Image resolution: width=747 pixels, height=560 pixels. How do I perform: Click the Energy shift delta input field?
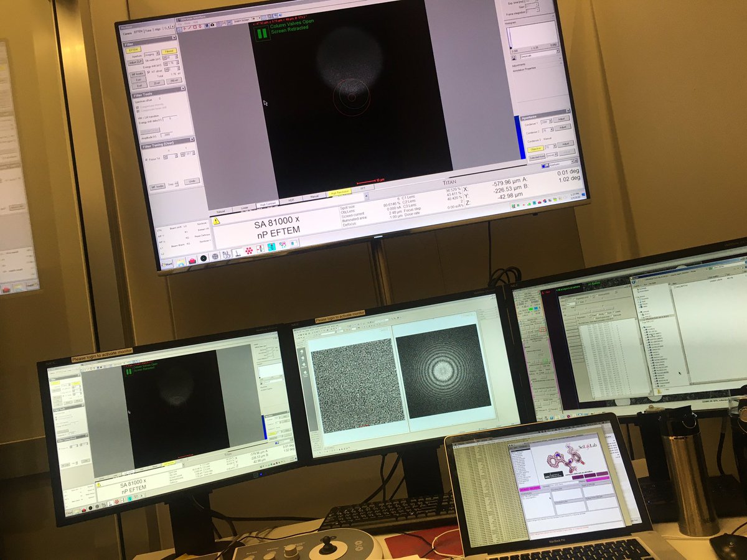click(169, 118)
